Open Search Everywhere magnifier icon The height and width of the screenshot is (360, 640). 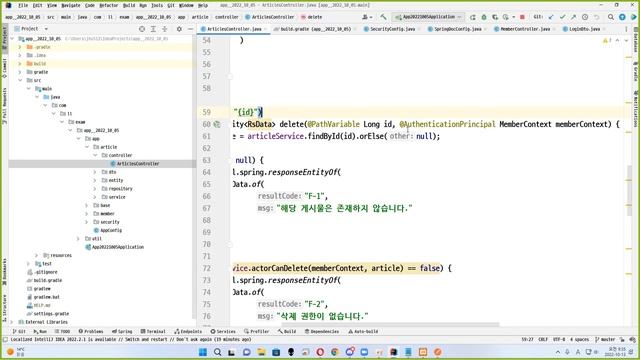coord(611,17)
